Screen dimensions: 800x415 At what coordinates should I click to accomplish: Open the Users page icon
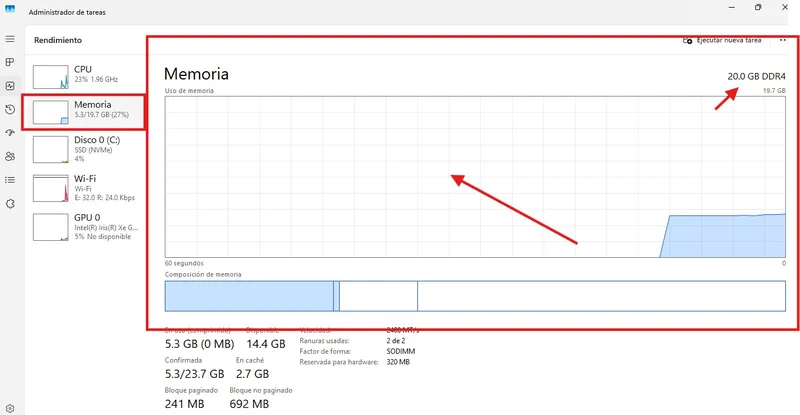[x=10, y=156]
